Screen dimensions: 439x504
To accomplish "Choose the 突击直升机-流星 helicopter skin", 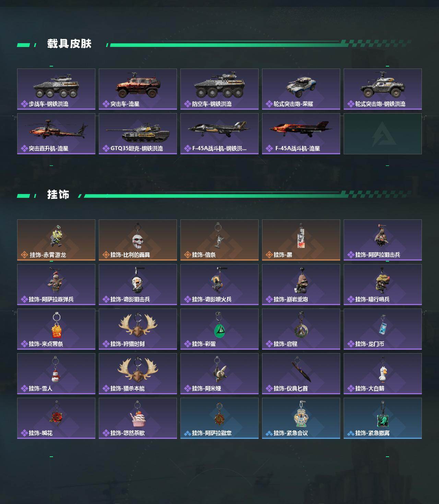I will 56,134.
